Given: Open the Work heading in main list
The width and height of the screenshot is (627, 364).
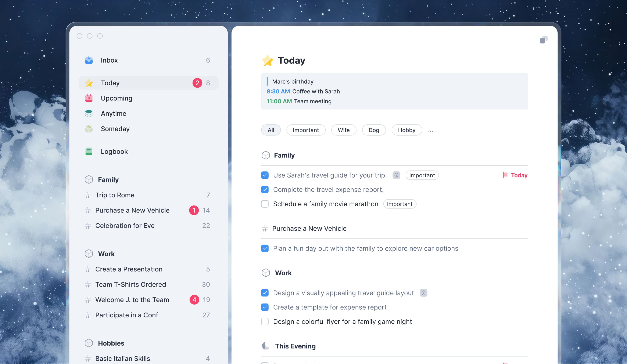Looking at the screenshot, I should pyautogui.click(x=283, y=273).
